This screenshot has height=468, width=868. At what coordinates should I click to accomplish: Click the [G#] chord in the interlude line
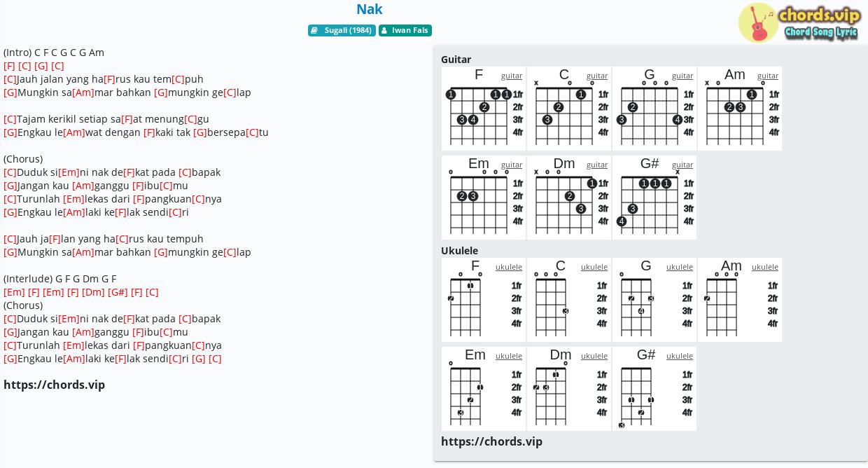118,292
